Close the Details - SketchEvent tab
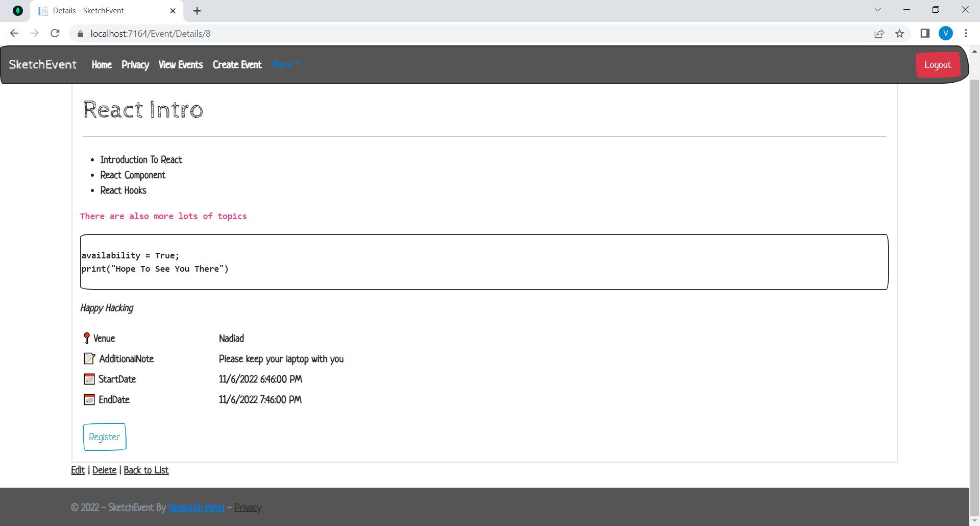The image size is (980, 526). [173, 11]
